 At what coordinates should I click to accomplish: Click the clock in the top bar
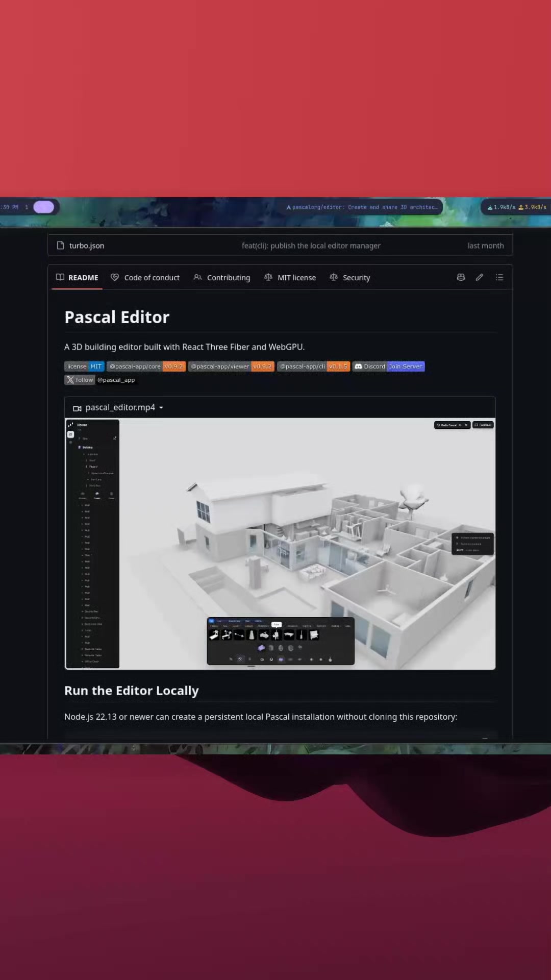pyautogui.click(x=9, y=207)
